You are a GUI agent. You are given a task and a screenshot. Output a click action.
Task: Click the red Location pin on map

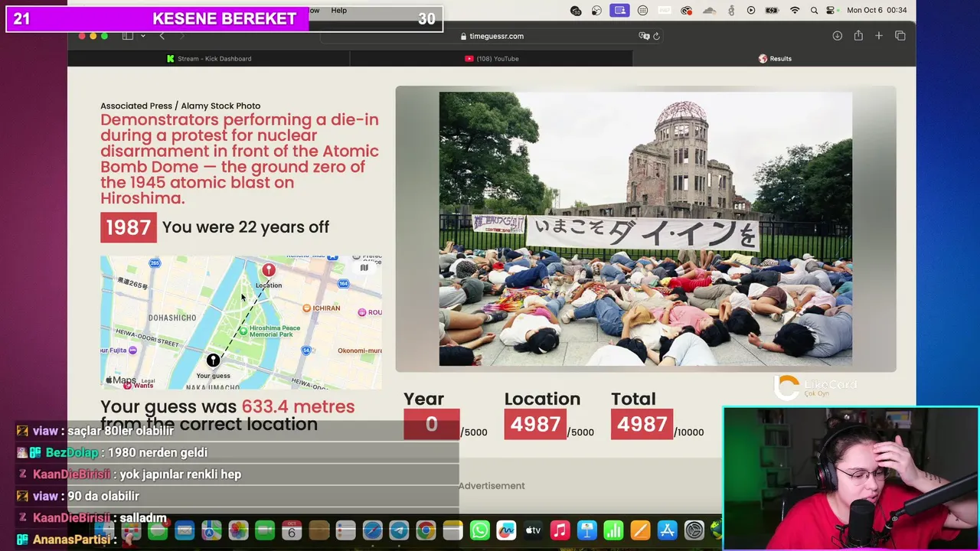click(269, 270)
